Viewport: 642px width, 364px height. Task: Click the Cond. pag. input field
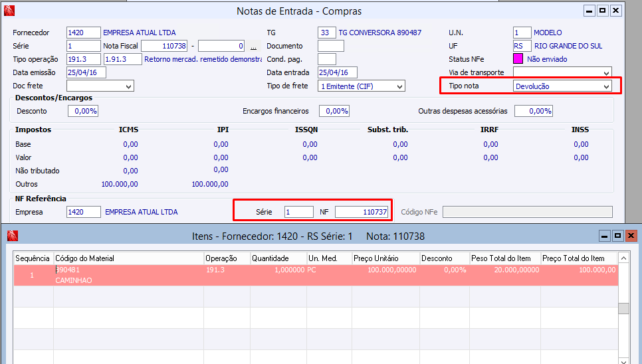pos(327,59)
